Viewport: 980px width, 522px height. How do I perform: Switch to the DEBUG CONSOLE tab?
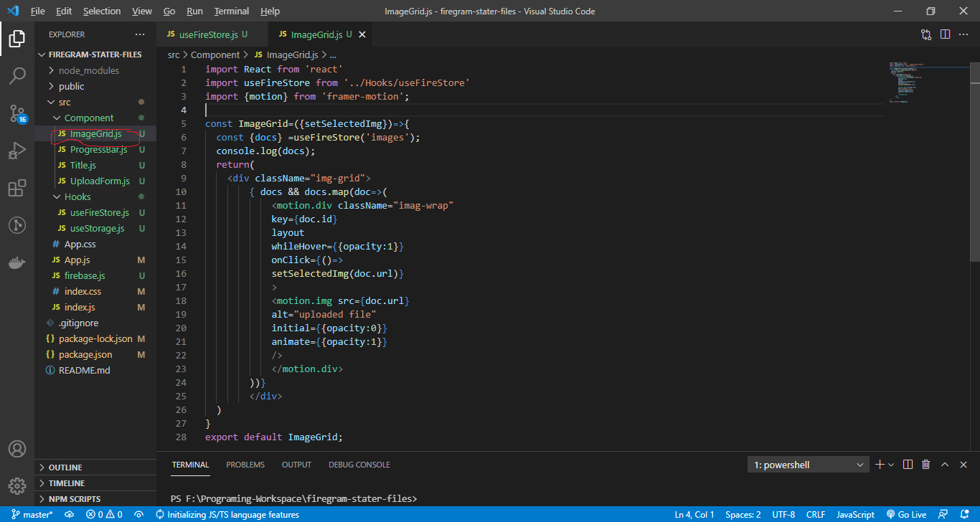(x=359, y=465)
